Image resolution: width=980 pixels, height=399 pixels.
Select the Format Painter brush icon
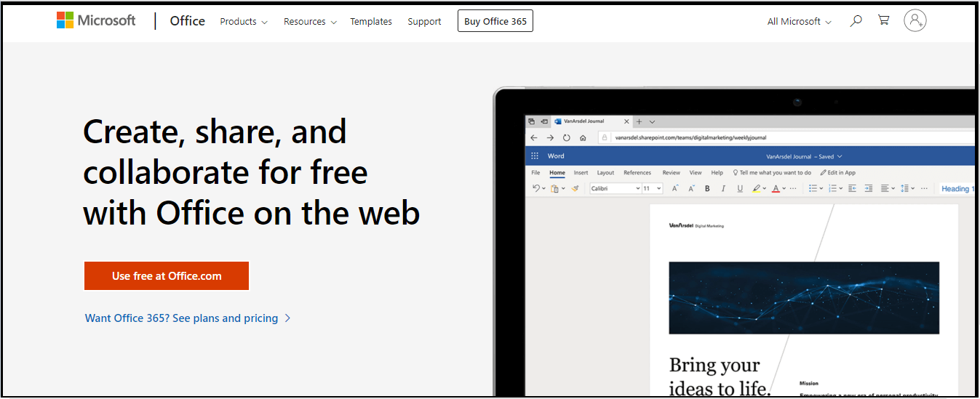(x=575, y=188)
